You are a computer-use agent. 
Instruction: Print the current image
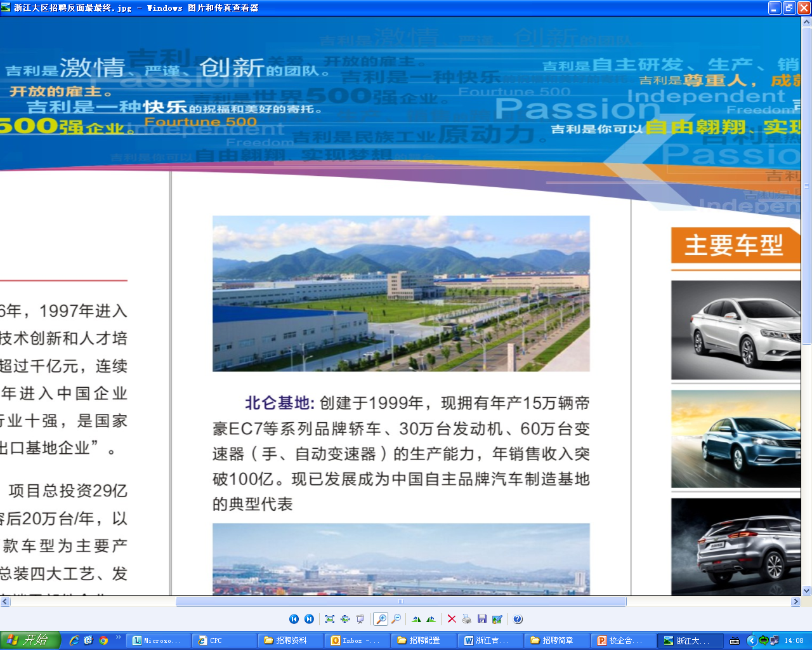click(467, 619)
